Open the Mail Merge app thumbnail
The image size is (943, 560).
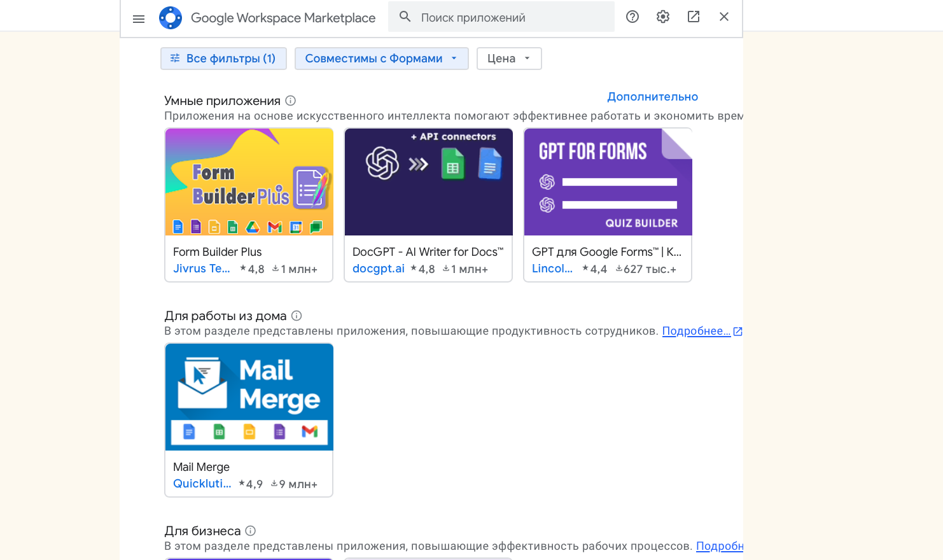tap(249, 397)
